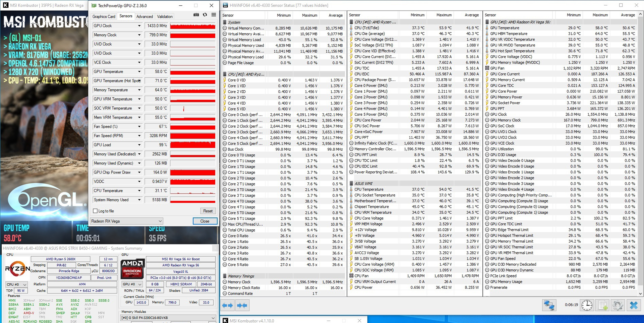Click the HWiNFO sensor list scrollbar
Image resolution: width=644 pixels, height=323 pixels.
pos(640,152)
